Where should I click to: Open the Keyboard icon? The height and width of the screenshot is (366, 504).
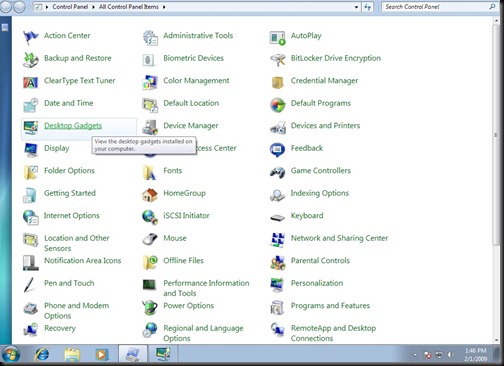click(x=278, y=218)
